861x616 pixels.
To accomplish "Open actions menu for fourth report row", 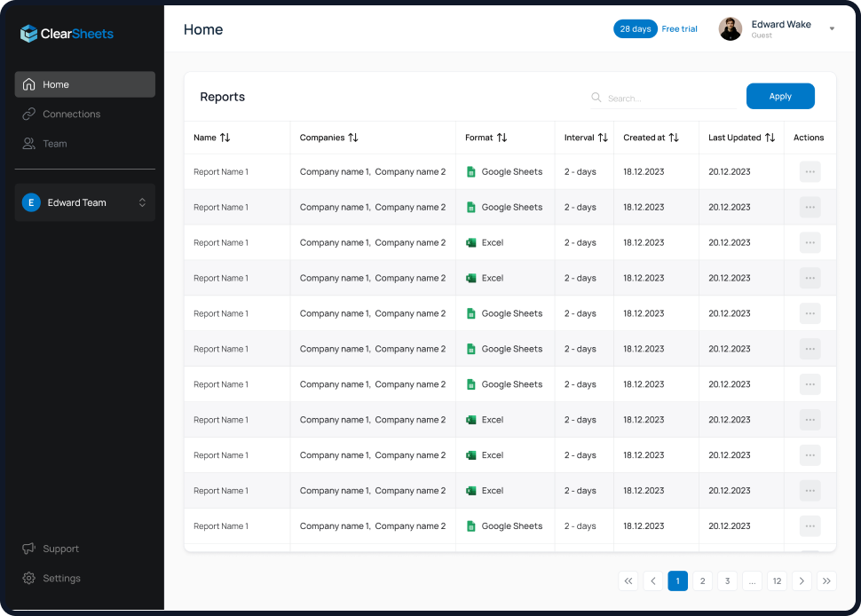I will [x=810, y=278].
